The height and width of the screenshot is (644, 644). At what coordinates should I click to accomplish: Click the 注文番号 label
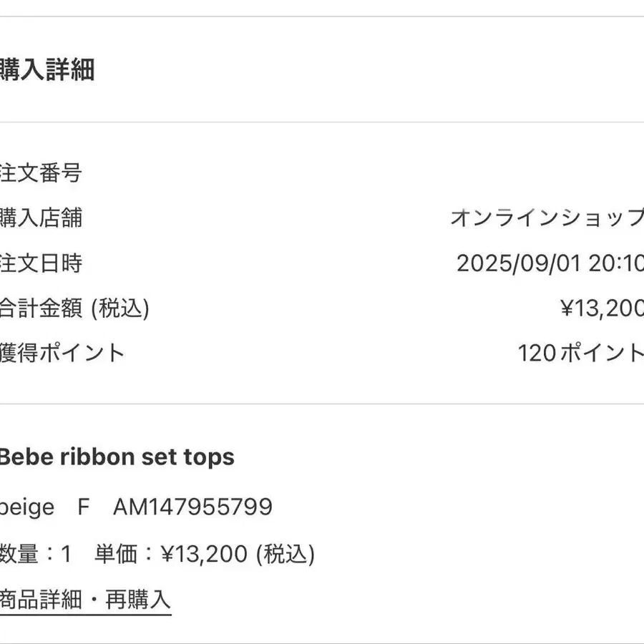(41, 172)
